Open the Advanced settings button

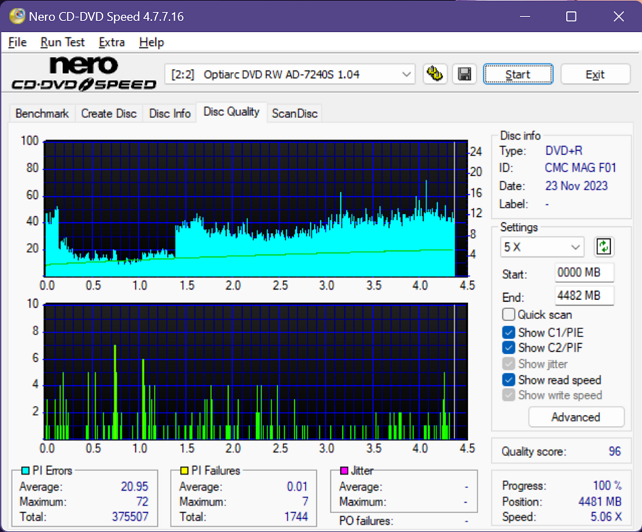pos(576,417)
